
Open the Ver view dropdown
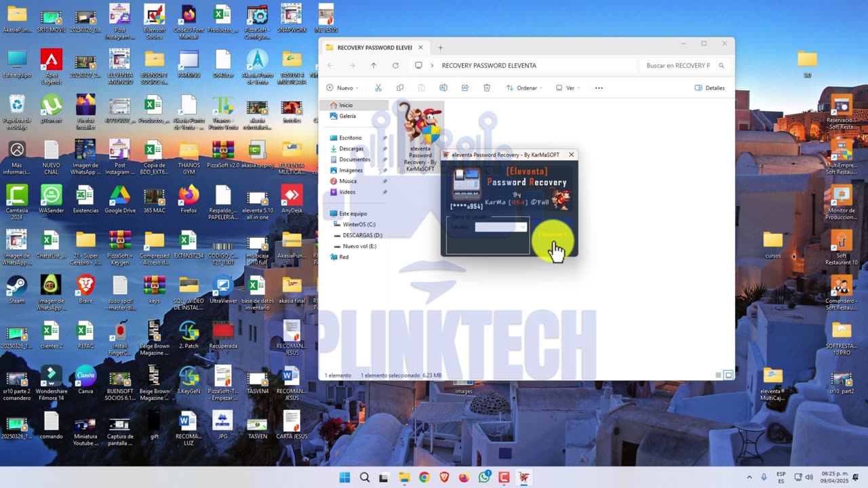pos(568,87)
